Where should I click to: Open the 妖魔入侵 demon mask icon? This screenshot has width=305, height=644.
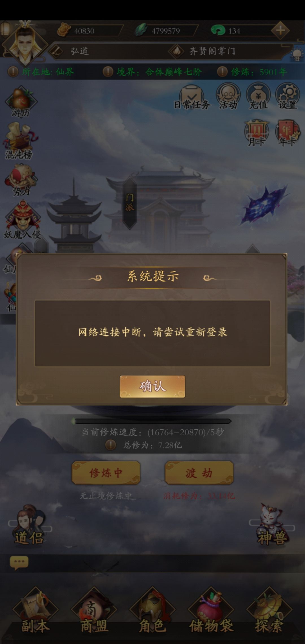(x=22, y=220)
